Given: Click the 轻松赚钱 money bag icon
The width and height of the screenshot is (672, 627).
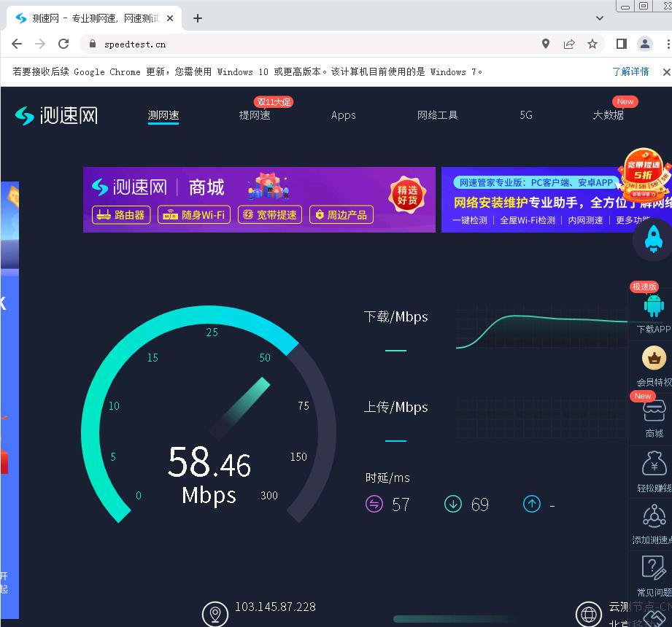Looking at the screenshot, I should click(654, 464).
